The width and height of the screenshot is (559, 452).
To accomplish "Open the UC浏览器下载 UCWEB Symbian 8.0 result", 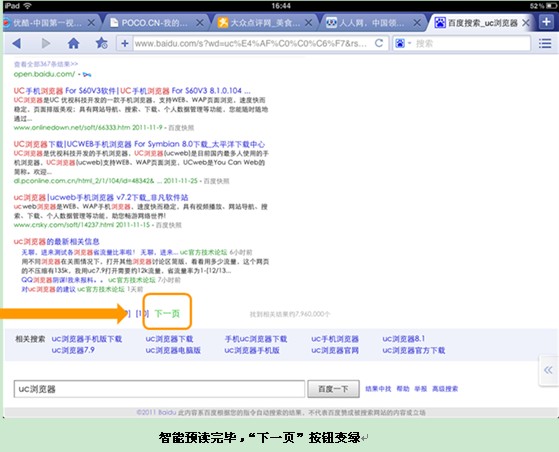I will tap(139, 144).
